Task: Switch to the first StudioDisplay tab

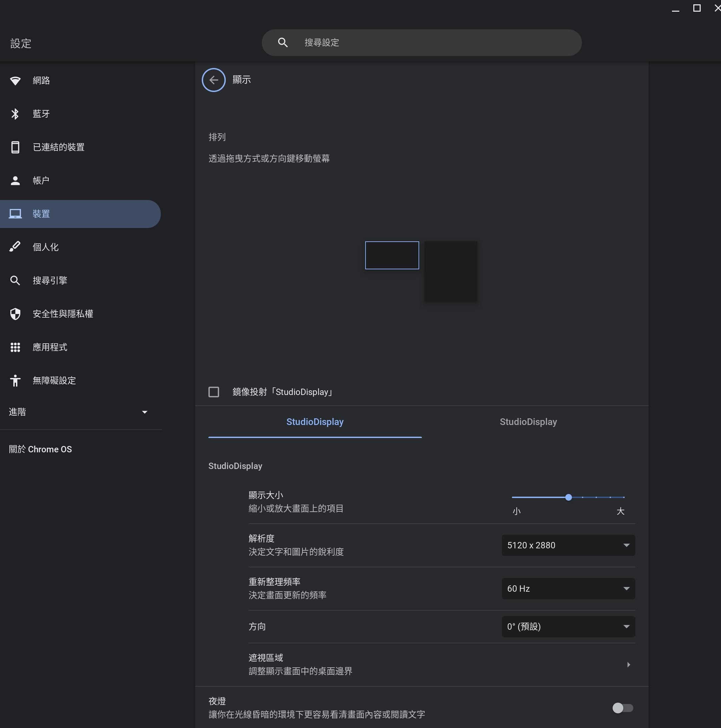Action: point(315,422)
